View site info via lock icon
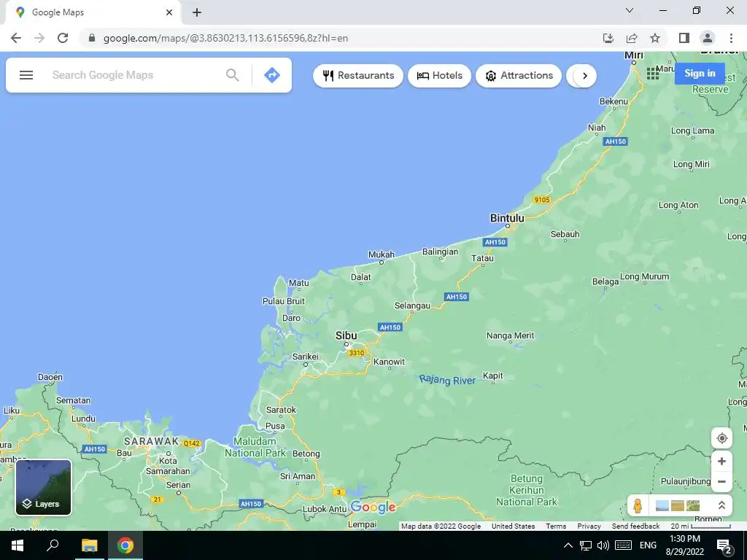 point(92,38)
